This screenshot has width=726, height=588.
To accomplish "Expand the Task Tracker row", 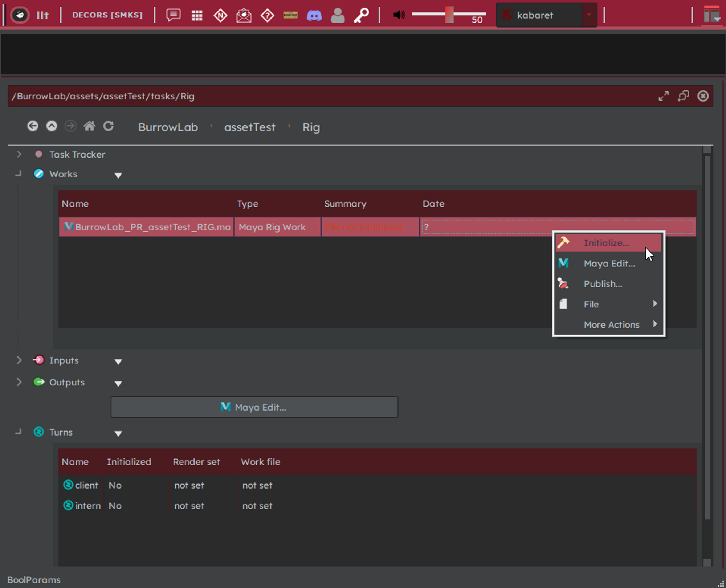I will (19, 154).
